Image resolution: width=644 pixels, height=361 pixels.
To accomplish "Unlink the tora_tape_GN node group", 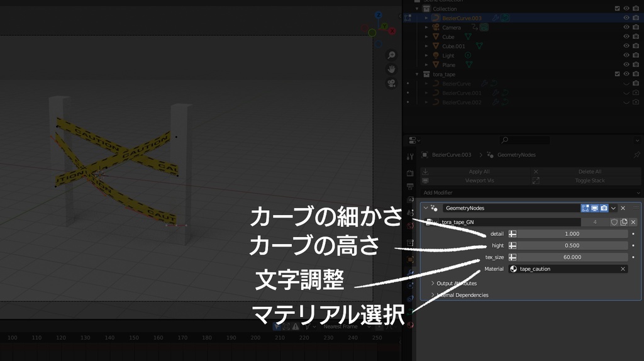I will [x=633, y=222].
